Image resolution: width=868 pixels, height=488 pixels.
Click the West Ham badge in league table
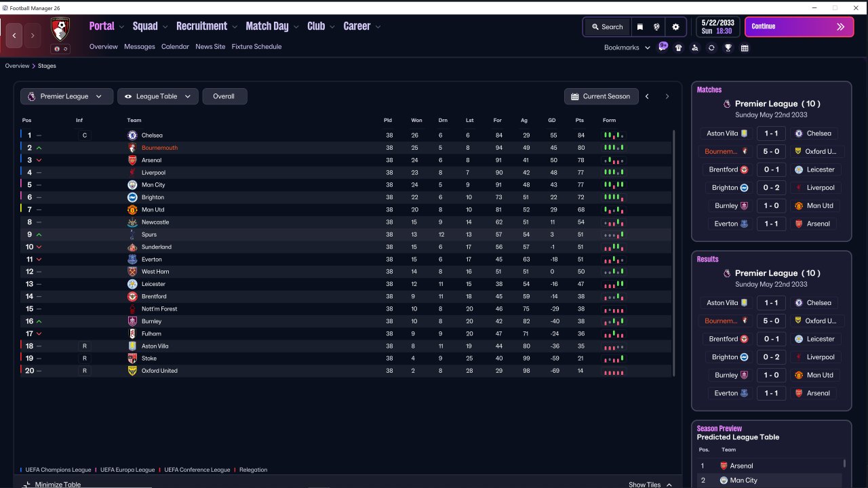(x=132, y=272)
